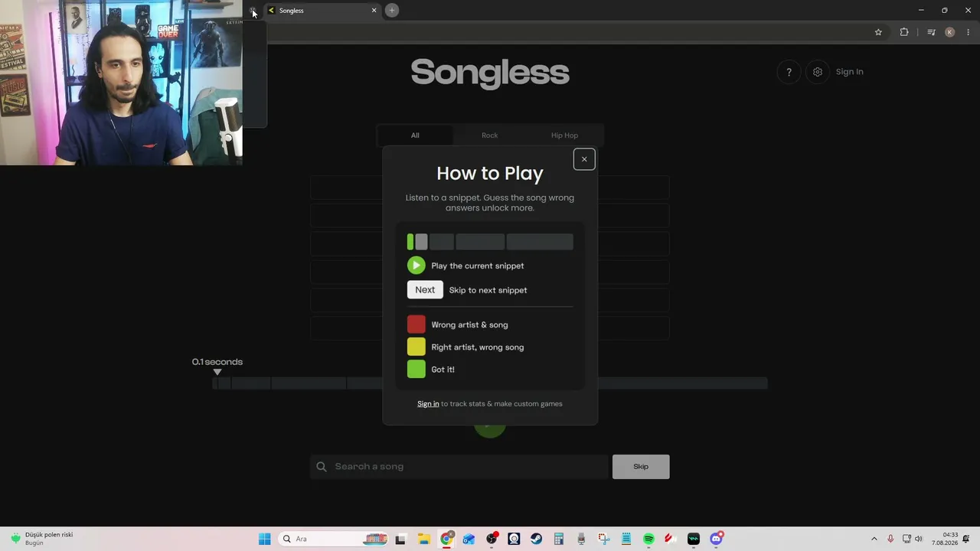Click the yellow Right artist, wrong song swatch
This screenshot has height=551, width=980.
[416, 347]
